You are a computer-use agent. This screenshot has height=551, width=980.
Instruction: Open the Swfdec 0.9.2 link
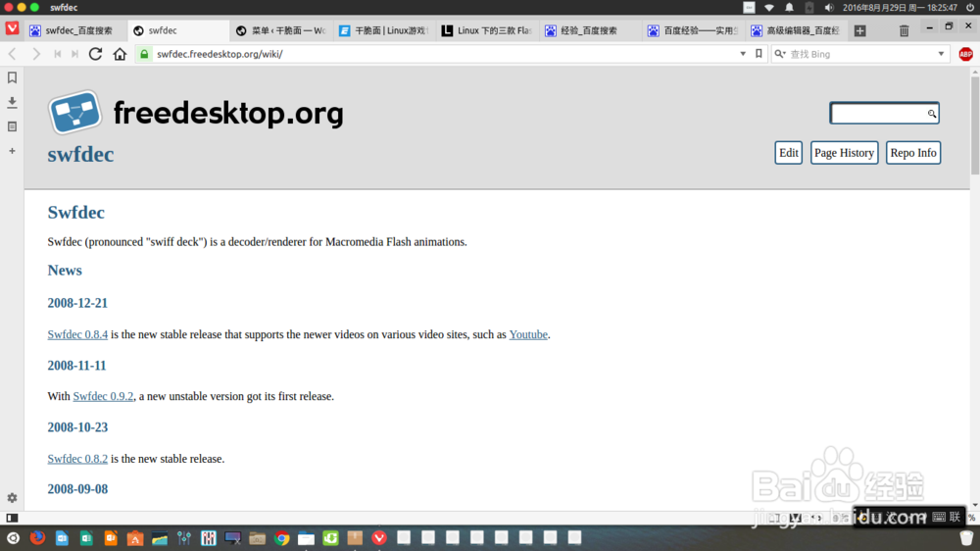coord(103,396)
